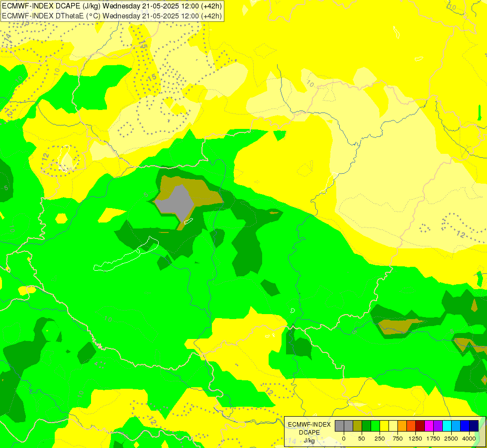This screenshot has height=448, width=487.
Task: Click the DCAPE label in the legend
Action: click(x=309, y=433)
